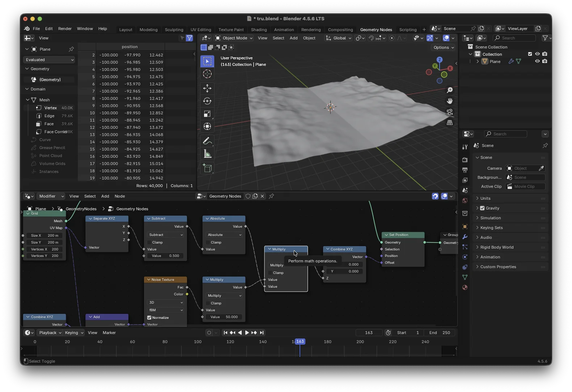Hide the Plane object in viewport
The image size is (572, 392).
pos(537,62)
